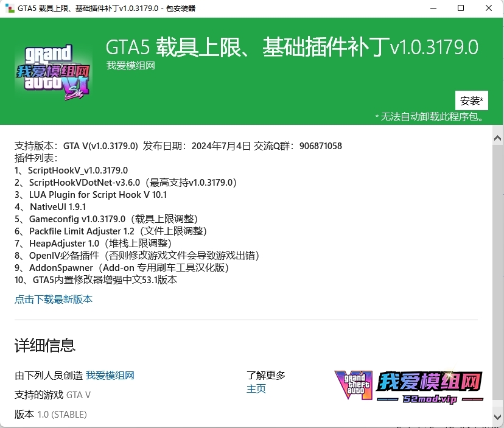
Task: Click the '插件列表' label
Action: pos(36,158)
